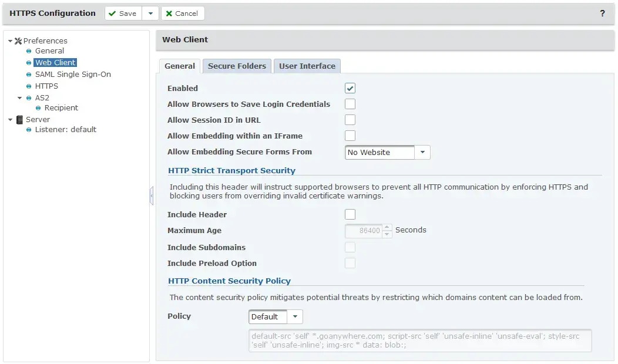Click the Save button
618x364 pixels.
tap(122, 12)
